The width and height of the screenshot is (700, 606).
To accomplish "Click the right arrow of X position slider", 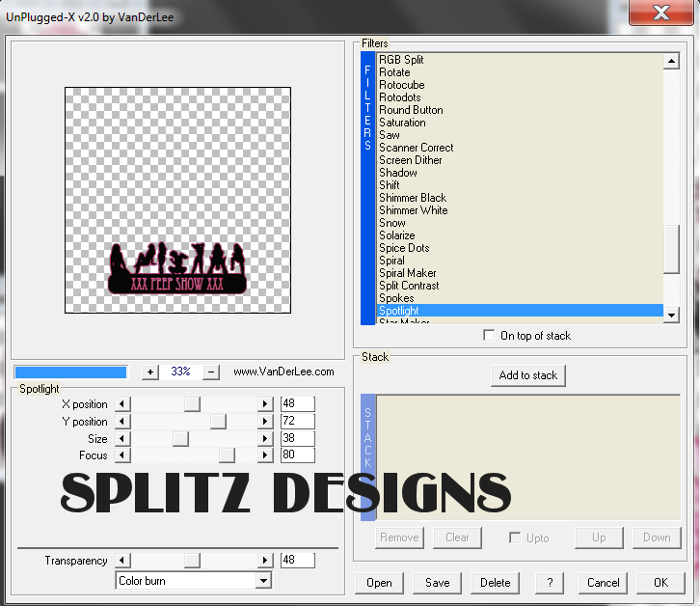I will click(x=265, y=404).
